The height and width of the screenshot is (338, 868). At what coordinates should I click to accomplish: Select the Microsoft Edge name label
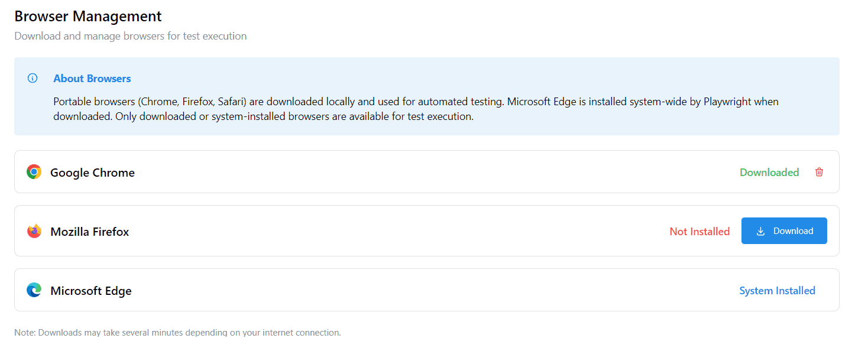click(91, 291)
